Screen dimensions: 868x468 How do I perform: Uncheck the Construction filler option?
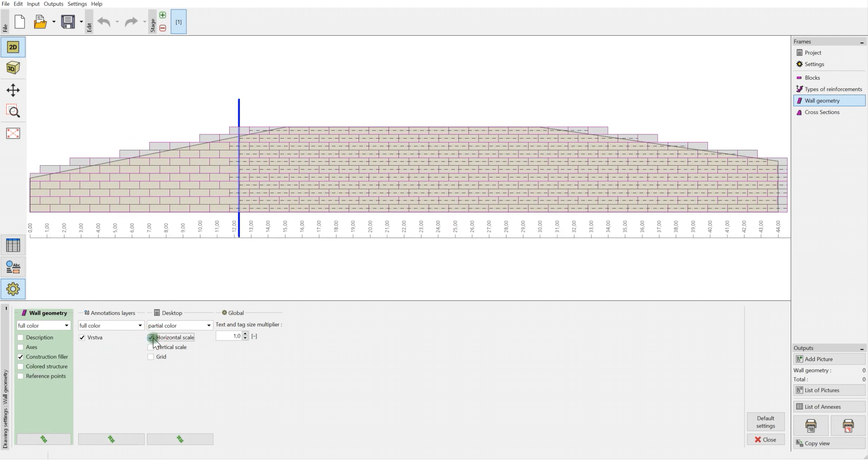[x=20, y=357]
